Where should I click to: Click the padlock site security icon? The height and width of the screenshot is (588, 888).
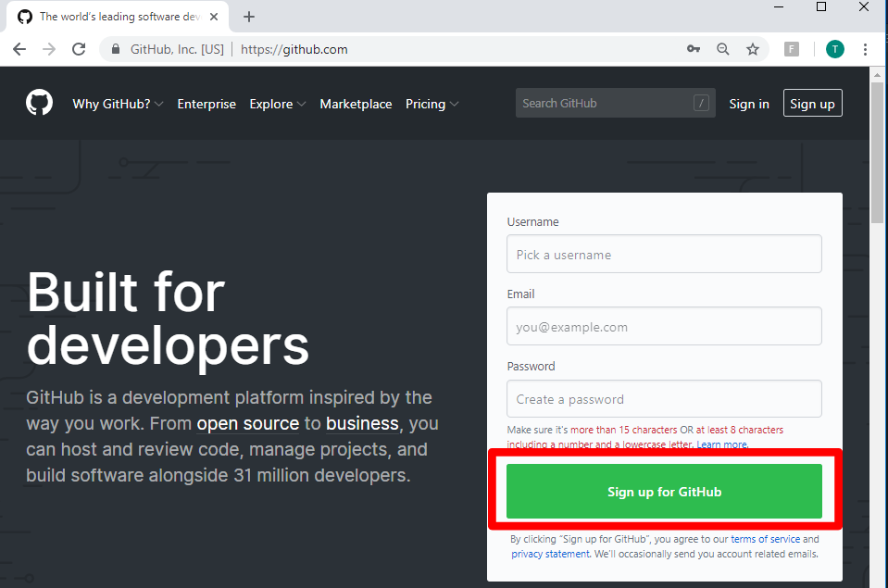(116, 49)
